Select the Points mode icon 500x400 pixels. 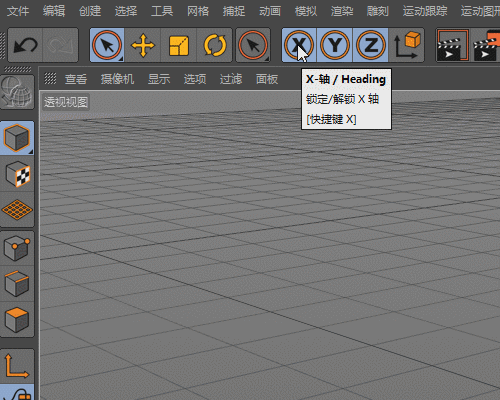17,248
